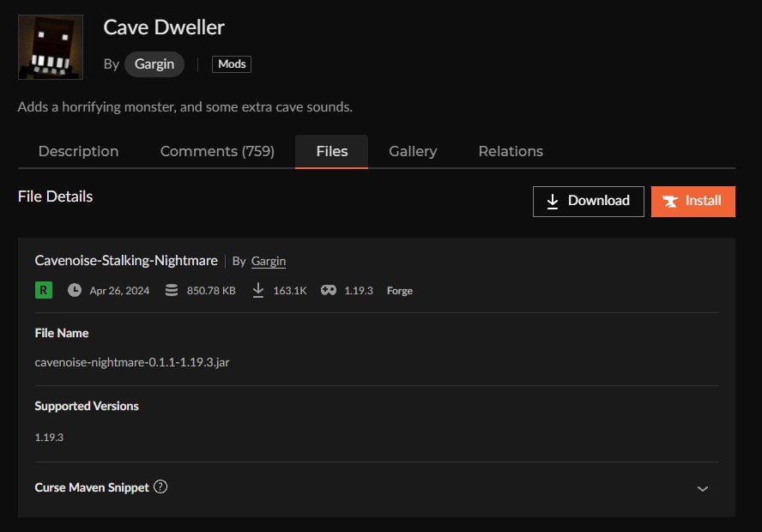Click the Mods category tag
The width and height of the screenshot is (762, 532).
pyautogui.click(x=232, y=64)
